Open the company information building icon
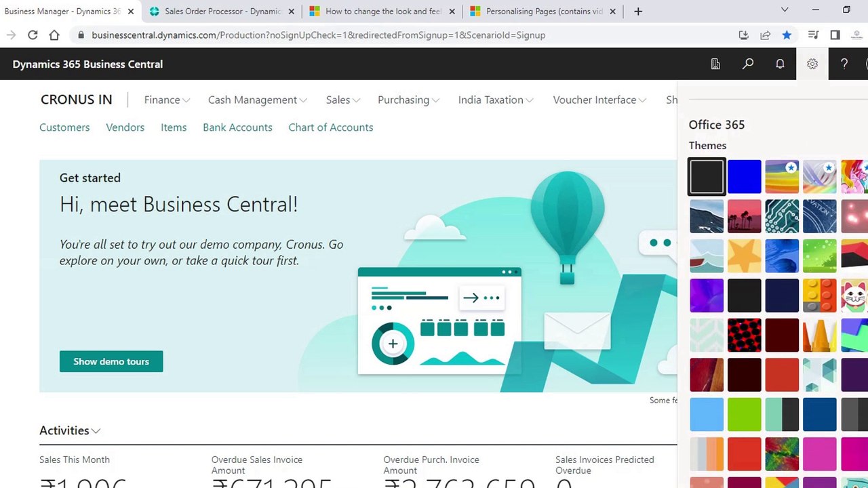868x488 pixels. click(715, 64)
